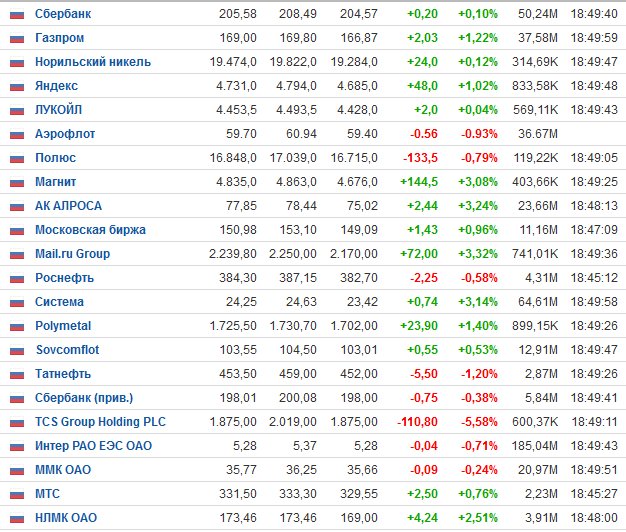
Task: Open the Sovcomflot stock link
Action: coord(67,350)
